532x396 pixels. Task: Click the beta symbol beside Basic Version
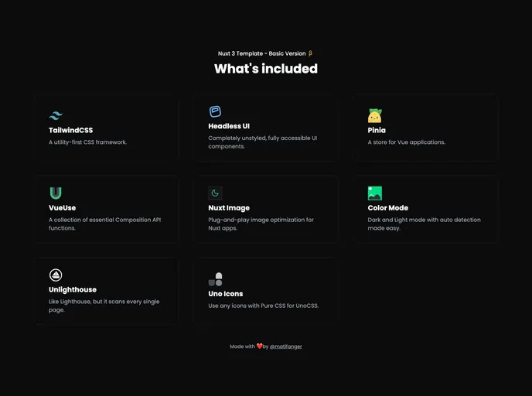pos(310,54)
